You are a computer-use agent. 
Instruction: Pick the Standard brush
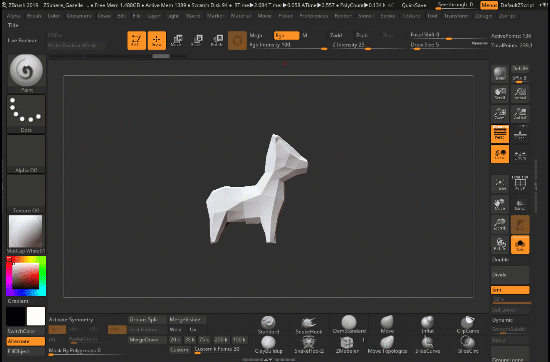[x=268, y=324]
